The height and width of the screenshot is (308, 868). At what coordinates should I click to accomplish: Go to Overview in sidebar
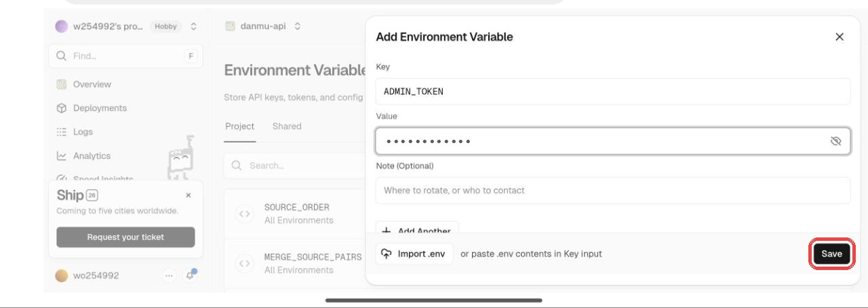pos(92,84)
